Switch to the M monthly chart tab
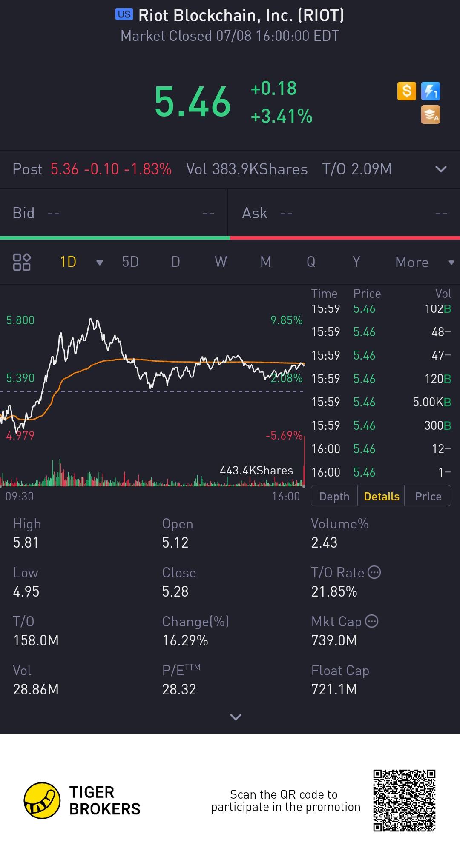460x868 pixels. [x=266, y=262]
